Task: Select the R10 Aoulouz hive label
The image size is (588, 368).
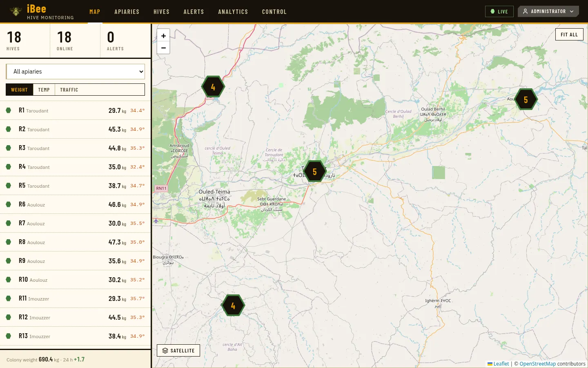Action: (33, 280)
